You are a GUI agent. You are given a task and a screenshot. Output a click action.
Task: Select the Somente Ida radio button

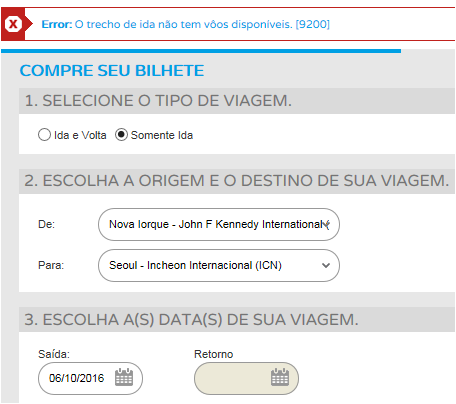pos(121,135)
